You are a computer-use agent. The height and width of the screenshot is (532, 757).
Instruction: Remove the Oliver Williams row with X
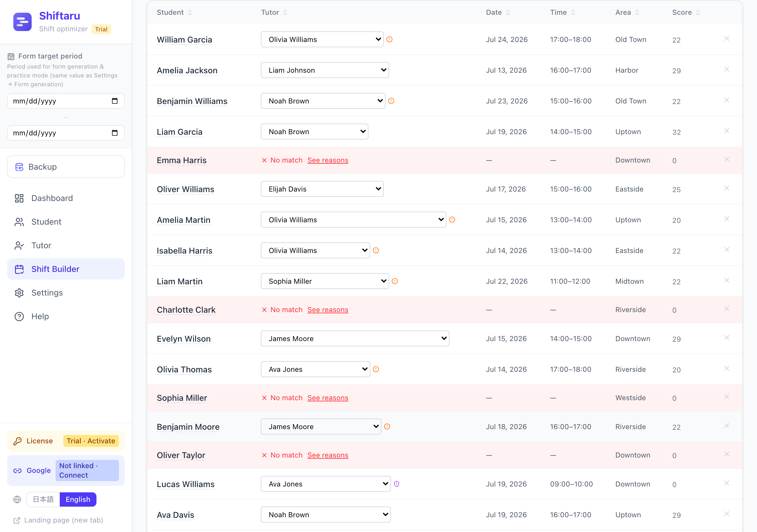(x=727, y=188)
